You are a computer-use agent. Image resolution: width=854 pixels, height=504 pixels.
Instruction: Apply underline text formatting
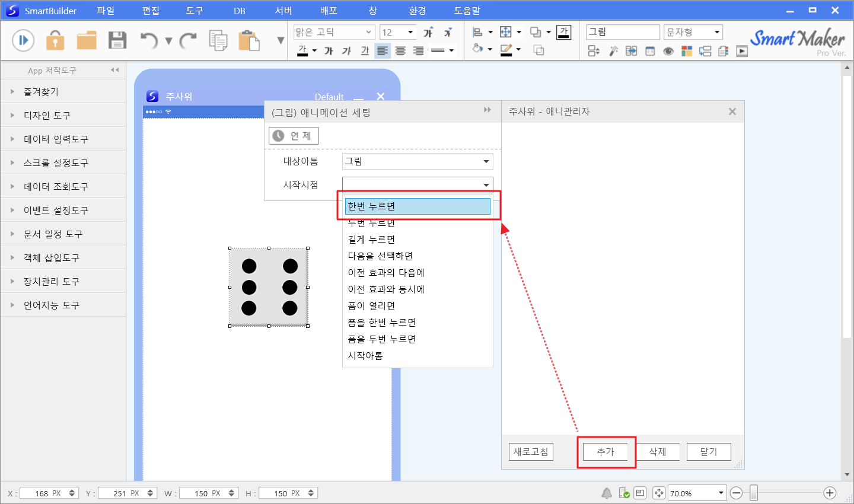point(365,51)
